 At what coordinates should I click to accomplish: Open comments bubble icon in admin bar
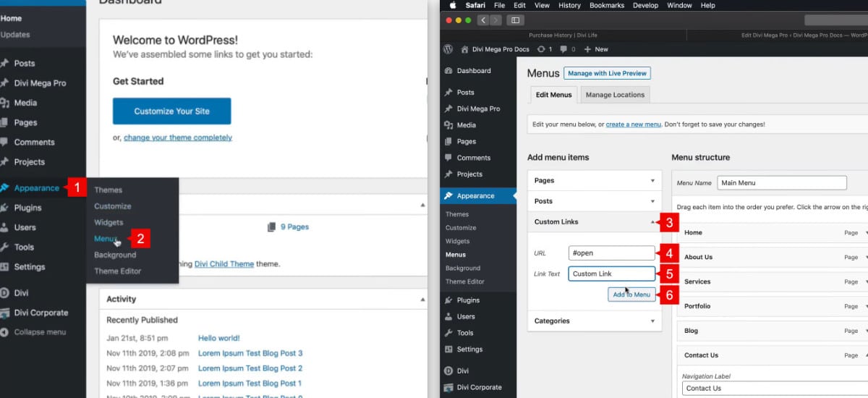[x=563, y=49]
